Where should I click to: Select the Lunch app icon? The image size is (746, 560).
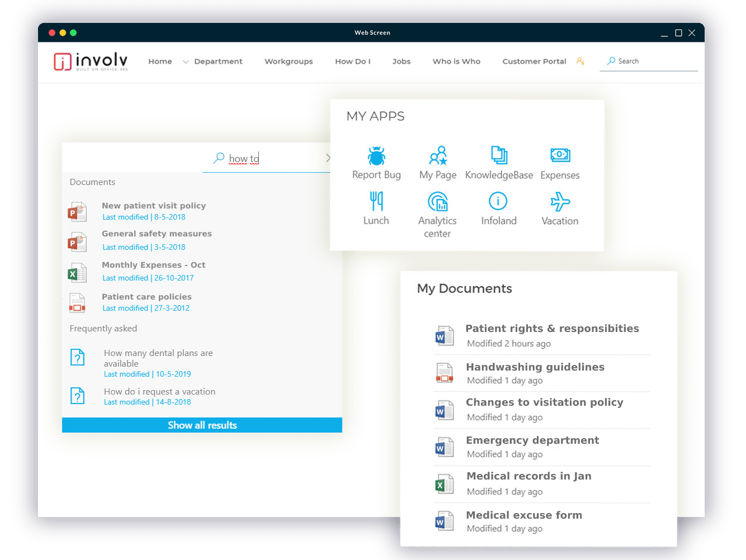click(x=376, y=208)
